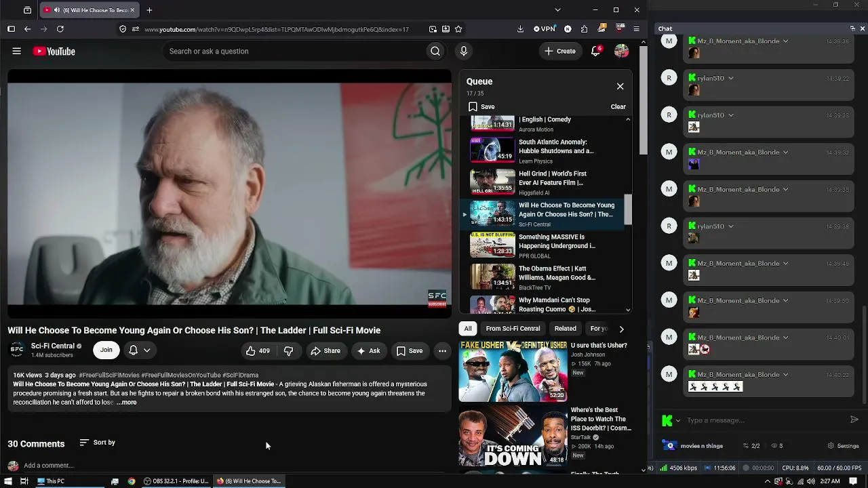Save the video to a playlist

[x=410, y=350]
